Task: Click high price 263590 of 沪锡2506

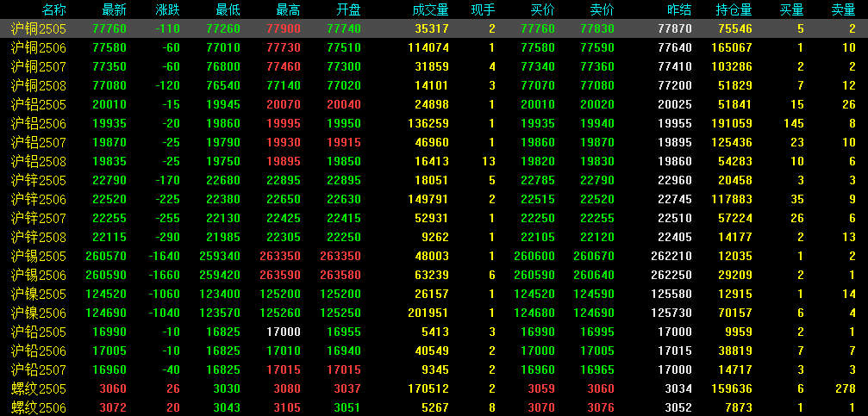Action: pyautogui.click(x=280, y=276)
